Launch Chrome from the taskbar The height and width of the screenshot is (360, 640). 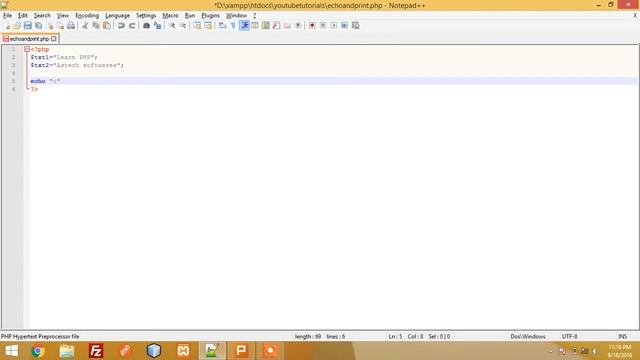pos(38,351)
